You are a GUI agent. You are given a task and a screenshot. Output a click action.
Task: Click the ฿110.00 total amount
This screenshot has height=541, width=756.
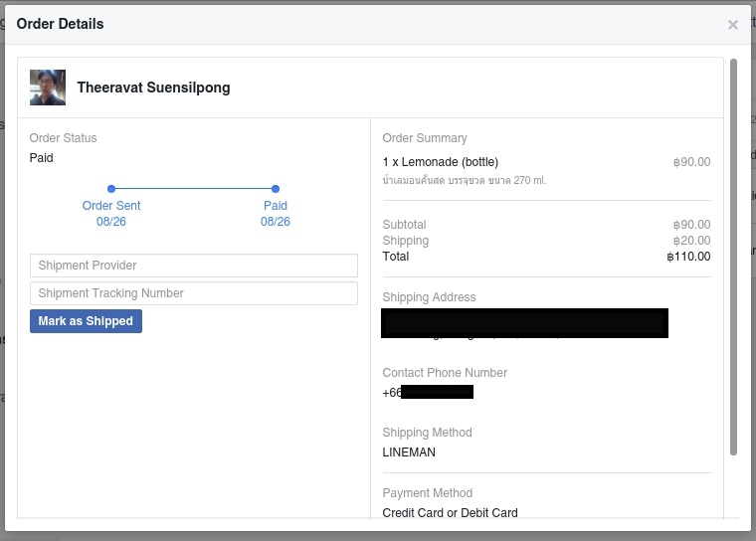(x=688, y=257)
